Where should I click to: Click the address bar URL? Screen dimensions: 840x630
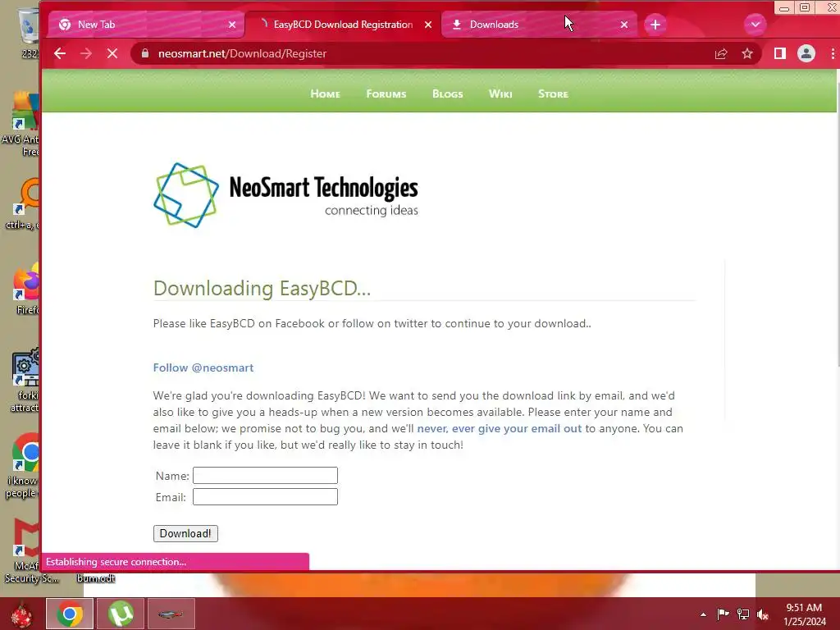pos(242,53)
